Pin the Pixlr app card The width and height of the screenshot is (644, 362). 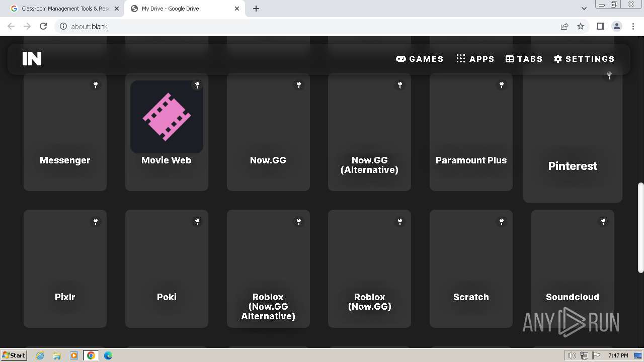coord(96,222)
